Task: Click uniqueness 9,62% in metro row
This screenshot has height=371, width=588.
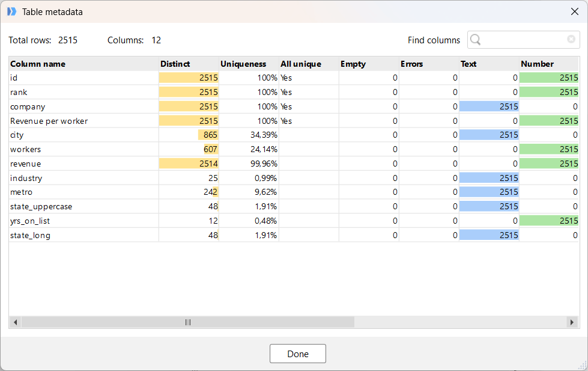Action: [266, 192]
